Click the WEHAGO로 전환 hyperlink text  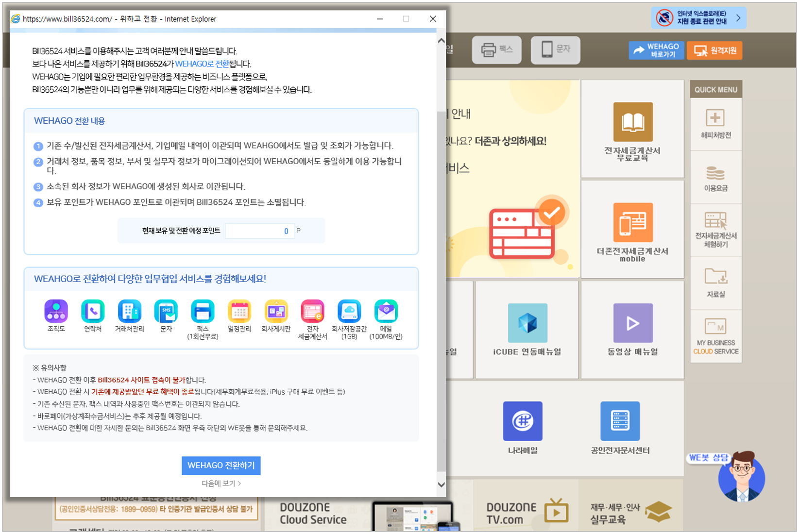pos(202,64)
